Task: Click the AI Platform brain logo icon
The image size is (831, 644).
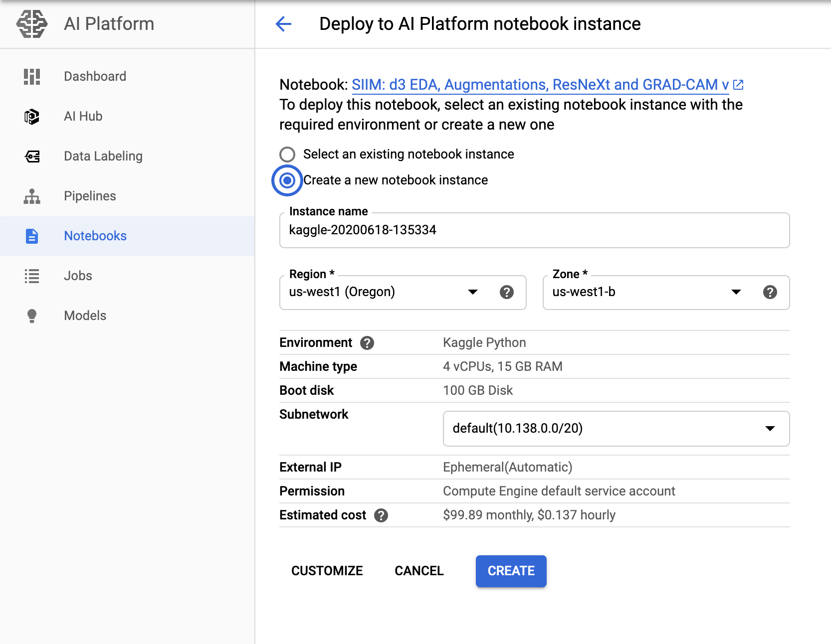Action: pos(32,24)
